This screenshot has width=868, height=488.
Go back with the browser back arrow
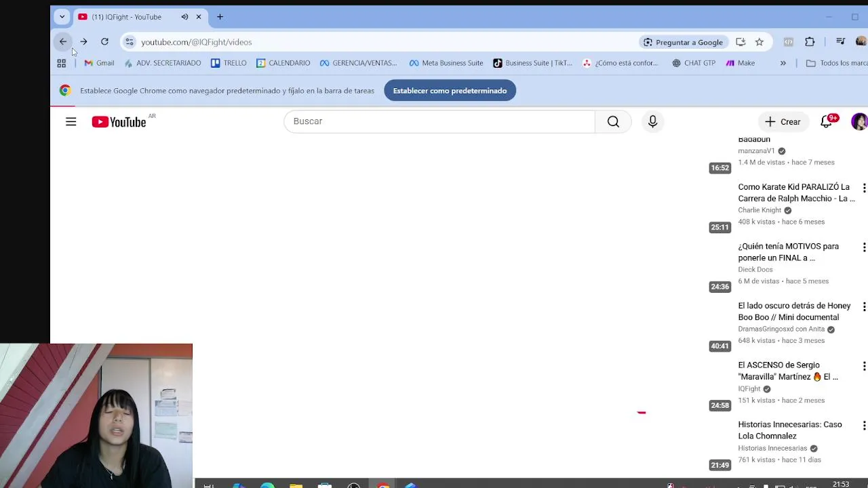pyautogui.click(x=63, y=42)
